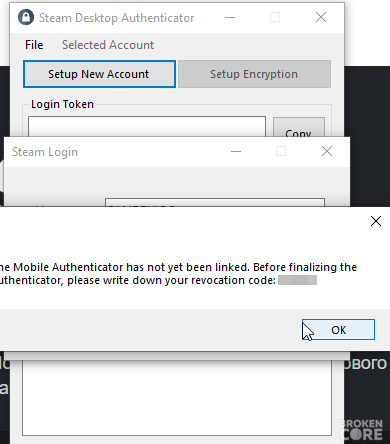Screen dimensions: 390x444
Task: Open the Selected Account menu
Action: tap(108, 45)
